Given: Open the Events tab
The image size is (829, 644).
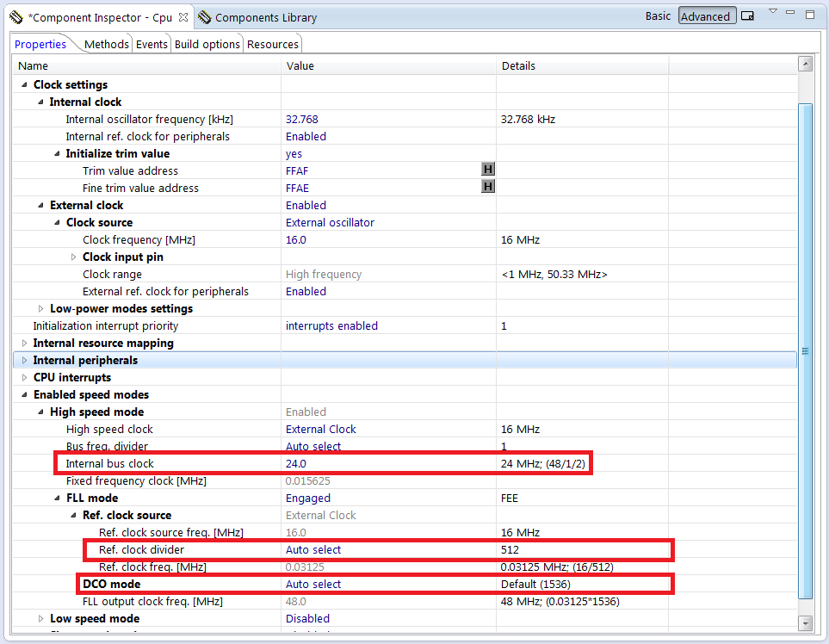Looking at the screenshot, I should click(152, 45).
